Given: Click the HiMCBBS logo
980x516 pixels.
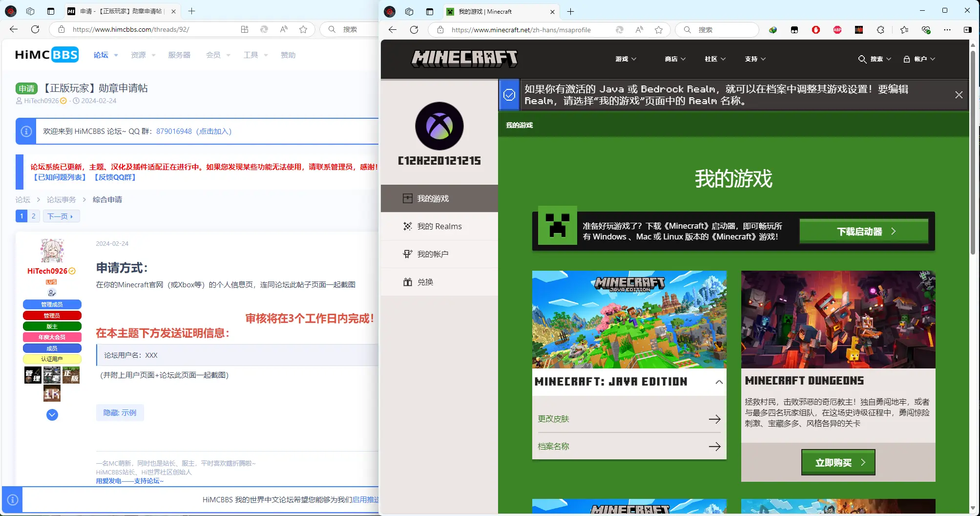Looking at the screenshot, I should (x=46, y=54).
